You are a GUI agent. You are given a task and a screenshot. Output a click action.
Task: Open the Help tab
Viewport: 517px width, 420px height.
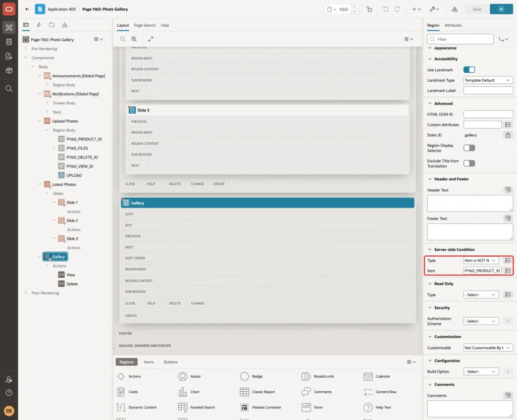click(x=165, y=25)
